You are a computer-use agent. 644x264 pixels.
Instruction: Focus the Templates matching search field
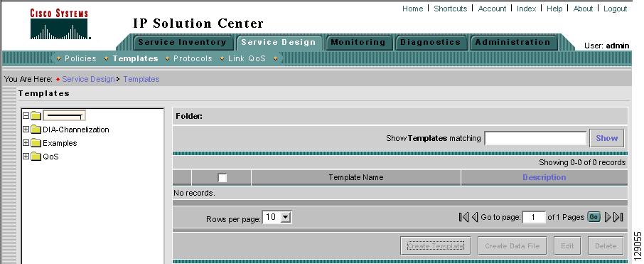pos(535,138)
